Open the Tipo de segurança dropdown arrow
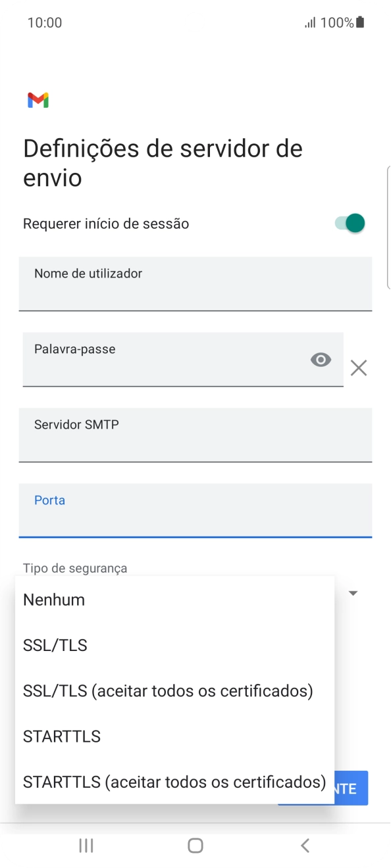Screen dimensions: 391x868 [x=353, y=592]
